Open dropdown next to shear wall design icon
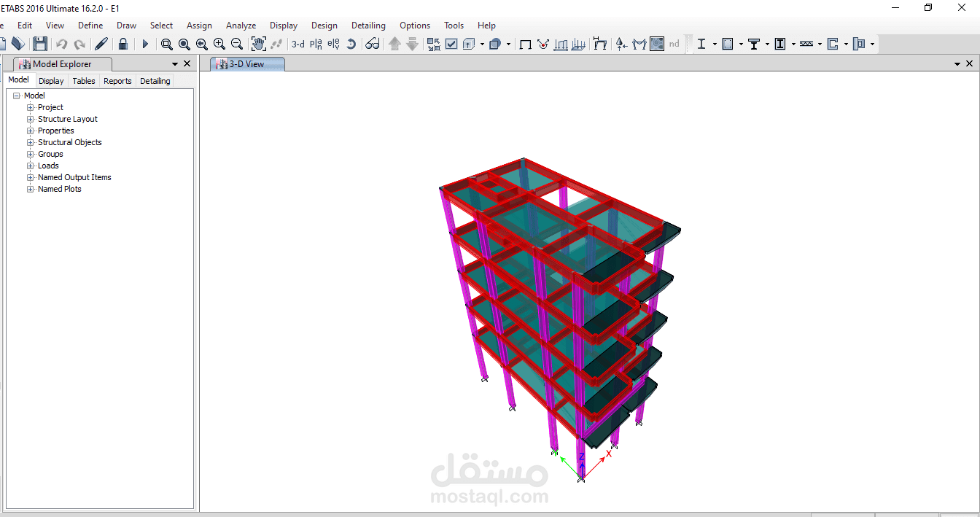980x517 pixels. tap(846, 44)
